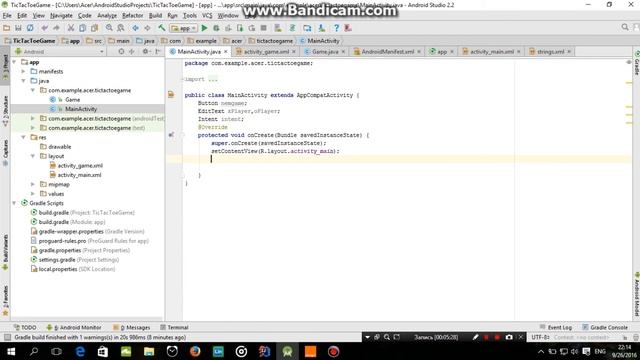Open the Refactor menu
This screenshot has height=360, width=640.
[x=133, y=16]
